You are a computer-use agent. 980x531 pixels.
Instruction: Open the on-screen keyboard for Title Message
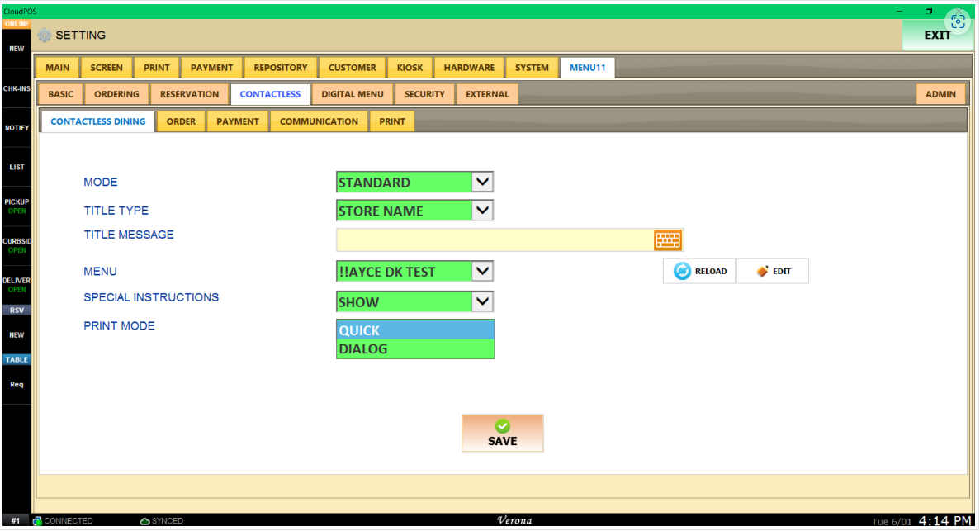[667, 240]
